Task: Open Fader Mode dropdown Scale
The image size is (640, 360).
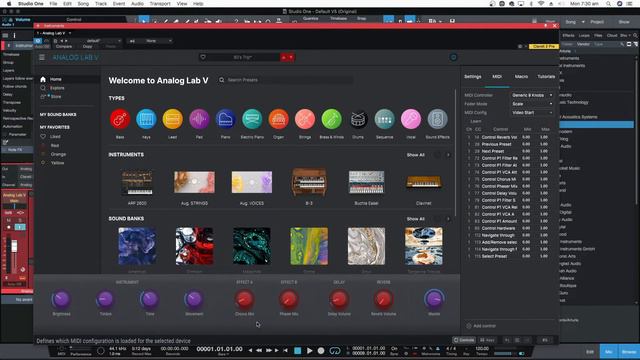Action: point(532,104)
